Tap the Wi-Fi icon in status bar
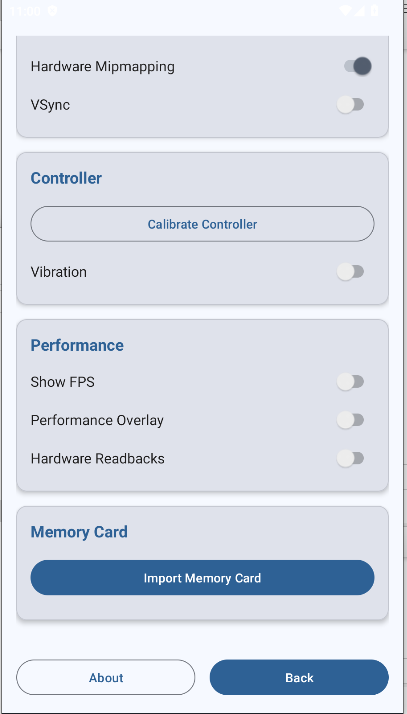 [346, 11]
